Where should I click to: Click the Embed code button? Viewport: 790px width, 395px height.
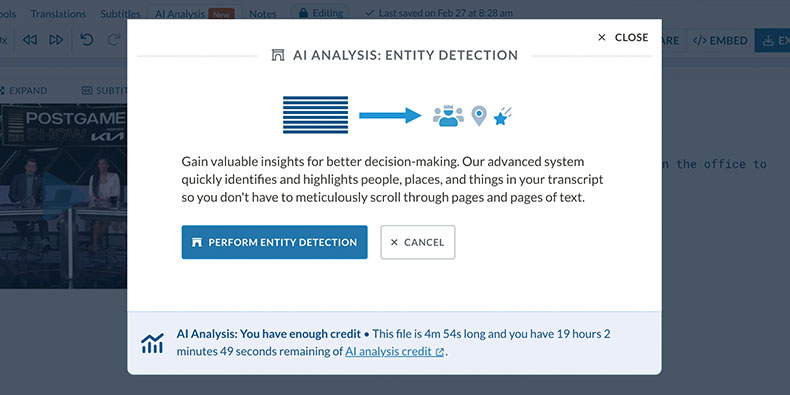coord(720,40)
